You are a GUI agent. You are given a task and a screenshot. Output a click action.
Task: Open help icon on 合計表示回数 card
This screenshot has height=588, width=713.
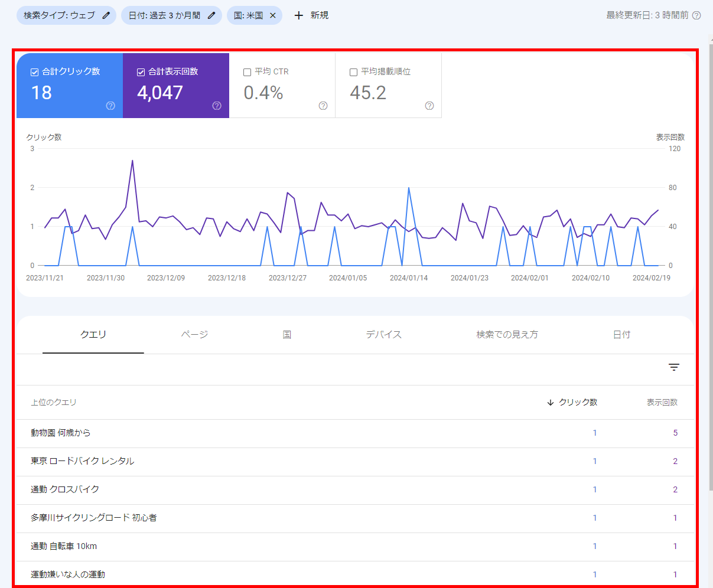click(x=217, y=106)
